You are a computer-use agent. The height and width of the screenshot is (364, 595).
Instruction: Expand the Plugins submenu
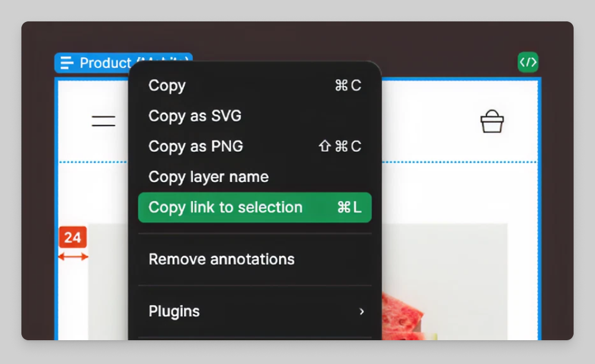[x=174, y=310]
